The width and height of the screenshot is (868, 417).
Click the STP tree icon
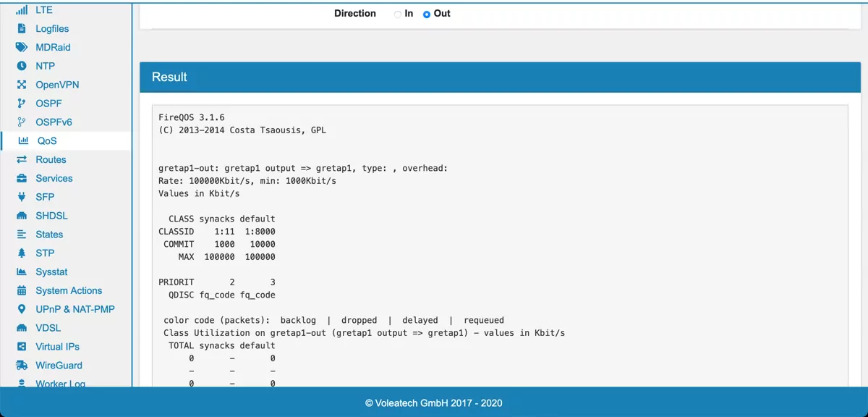click(x=22, y=253)
